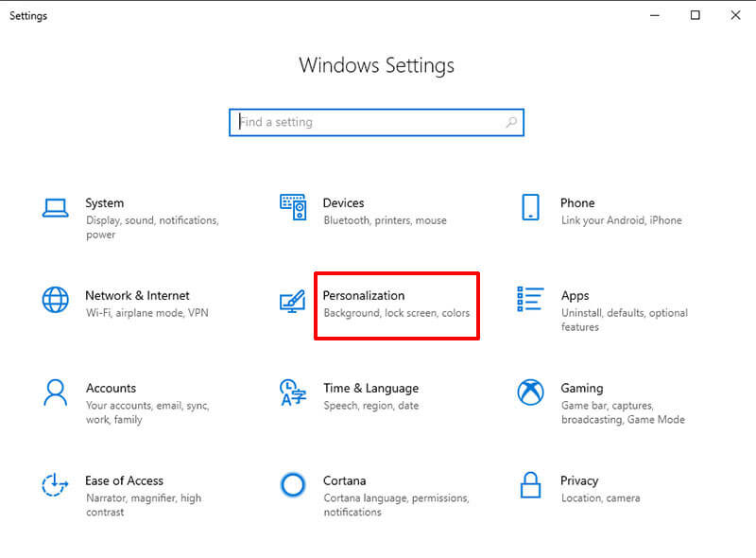This screenshot has height=558, width=756.
Task: Select the Ease of Access title
Action: coord(125,480)
